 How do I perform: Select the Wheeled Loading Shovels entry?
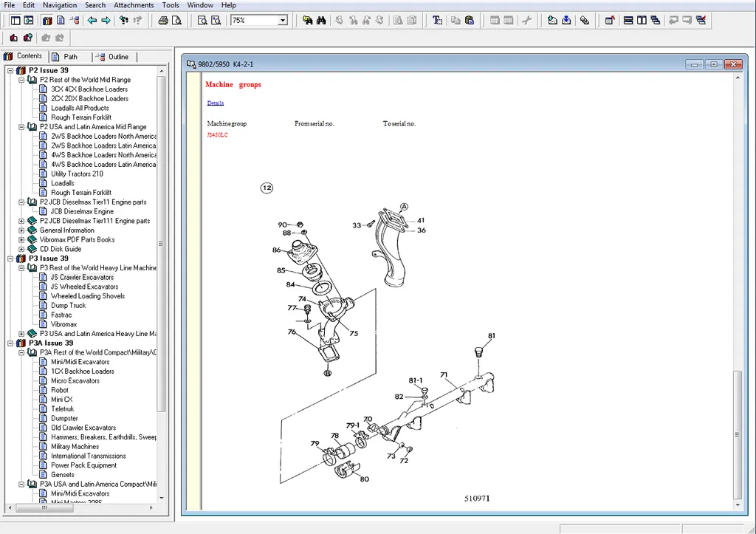[88, 296]
